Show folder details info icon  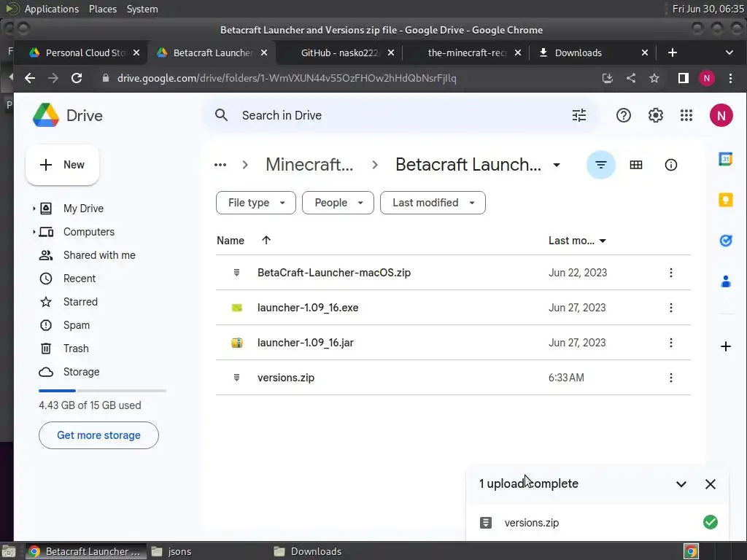(671, 165)
